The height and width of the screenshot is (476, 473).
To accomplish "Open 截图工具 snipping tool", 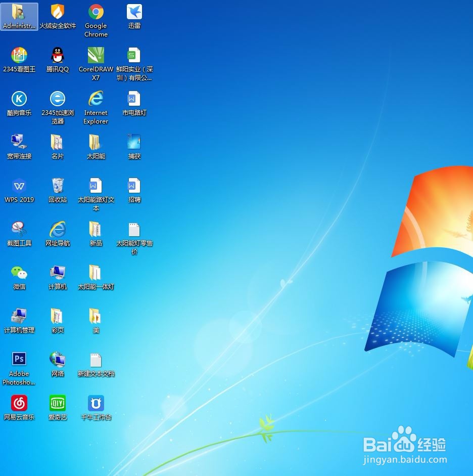I will (x=19, y=234).
